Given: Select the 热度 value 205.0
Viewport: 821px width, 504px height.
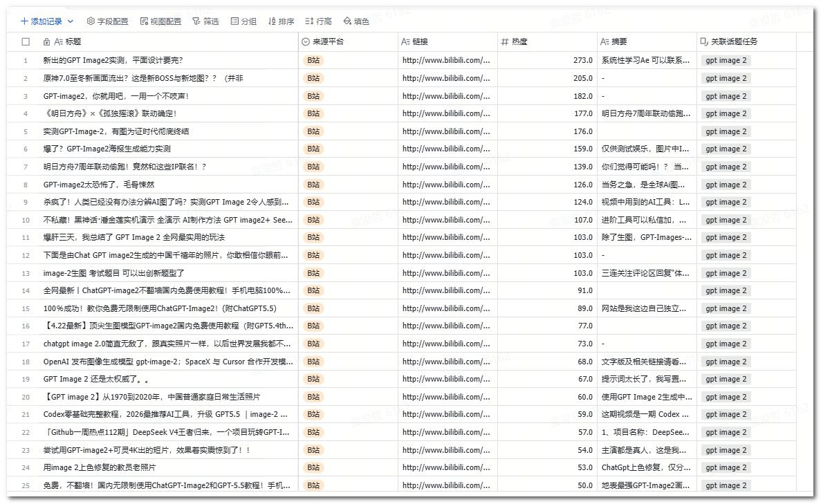Looking at the screenshot, I should [583, 78].
